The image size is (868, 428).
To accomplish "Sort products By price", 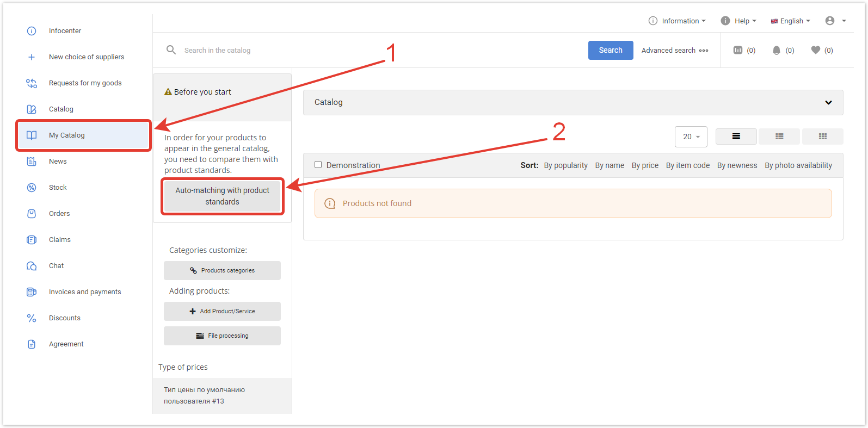I will click(645, 165).
